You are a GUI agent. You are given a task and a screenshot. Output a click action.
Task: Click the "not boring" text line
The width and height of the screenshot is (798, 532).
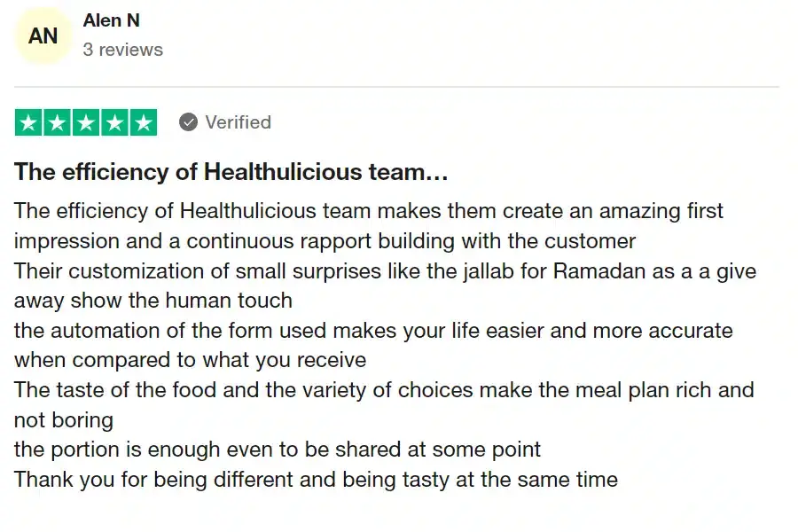[63, 420]
